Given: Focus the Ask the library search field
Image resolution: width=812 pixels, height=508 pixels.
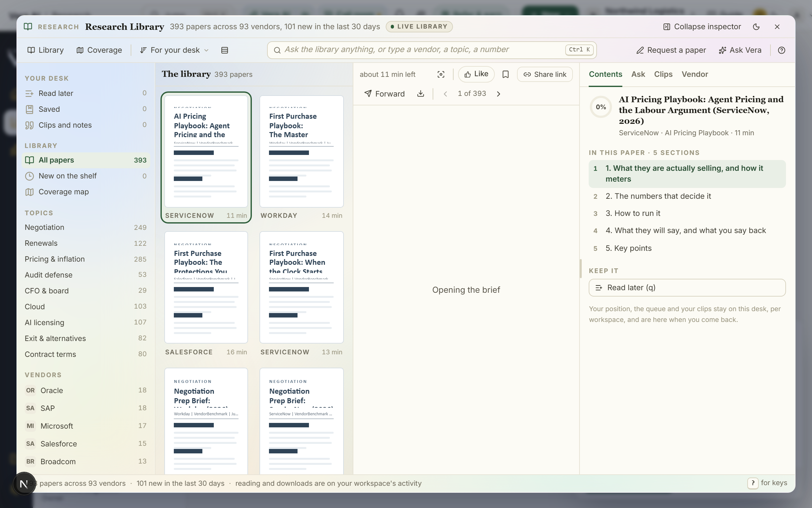Looking at the screenshot, I should tap(432, 50).
